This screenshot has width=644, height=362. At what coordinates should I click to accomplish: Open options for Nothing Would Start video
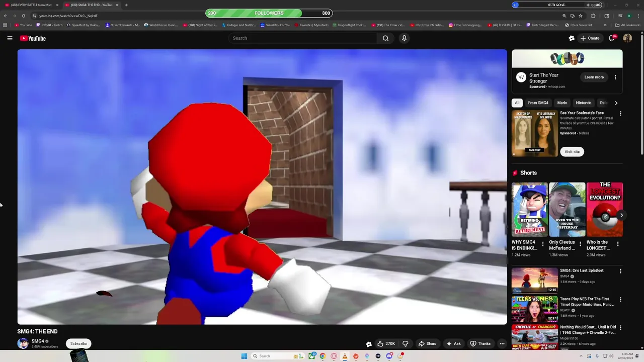tap(620, 328)
